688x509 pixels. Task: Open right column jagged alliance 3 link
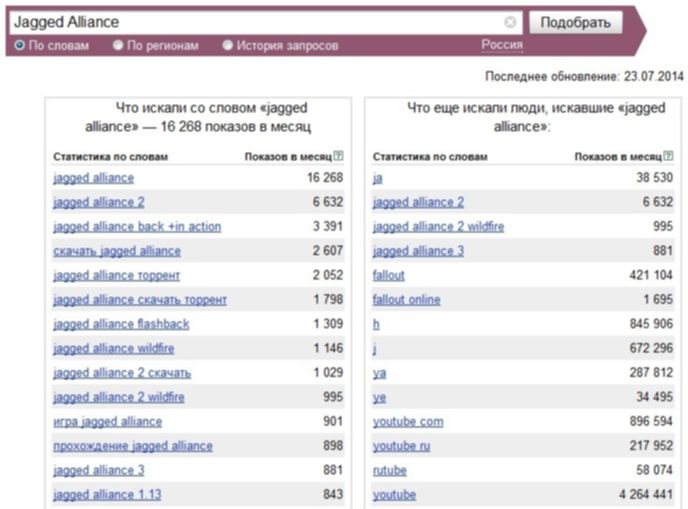click(x=418, y=251)
